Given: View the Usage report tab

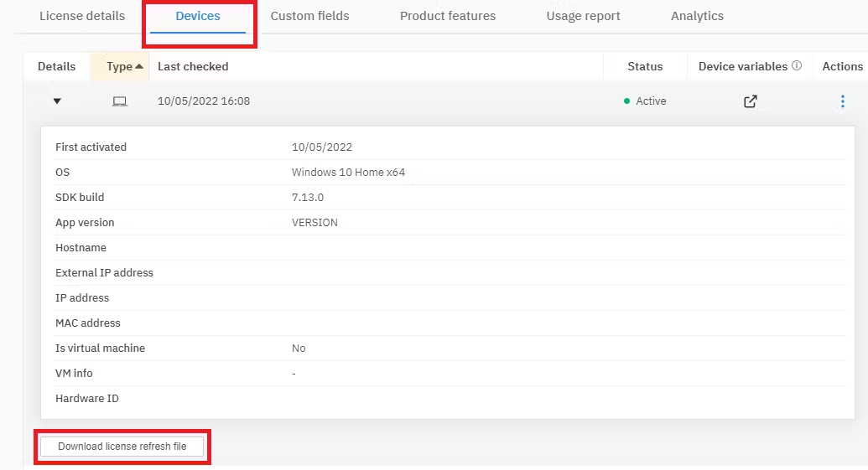Looking at the screenshot, I should (x=583, y=16).
